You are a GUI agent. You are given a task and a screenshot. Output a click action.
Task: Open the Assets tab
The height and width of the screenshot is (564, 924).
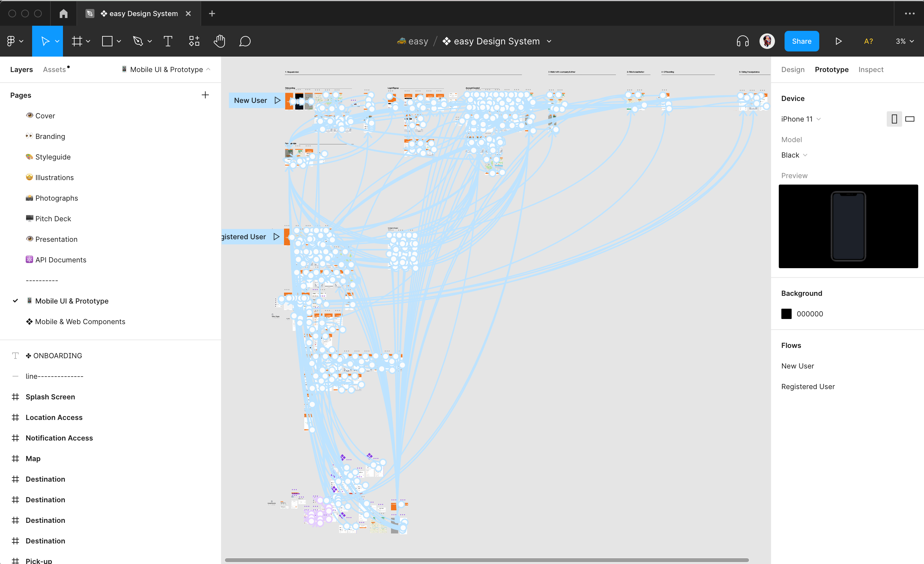click(54, 69)
